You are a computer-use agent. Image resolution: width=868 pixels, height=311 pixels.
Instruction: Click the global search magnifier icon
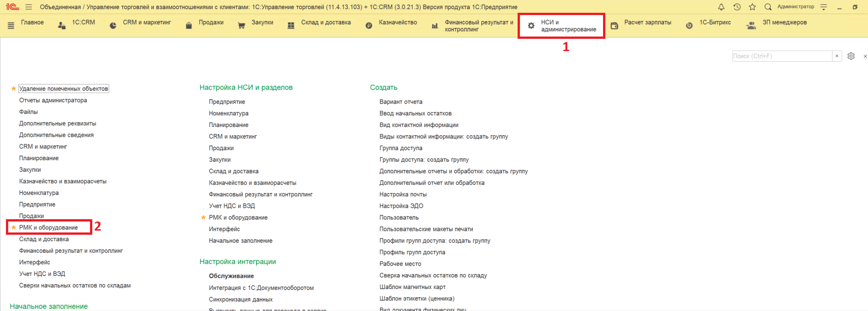click(768, 7)
